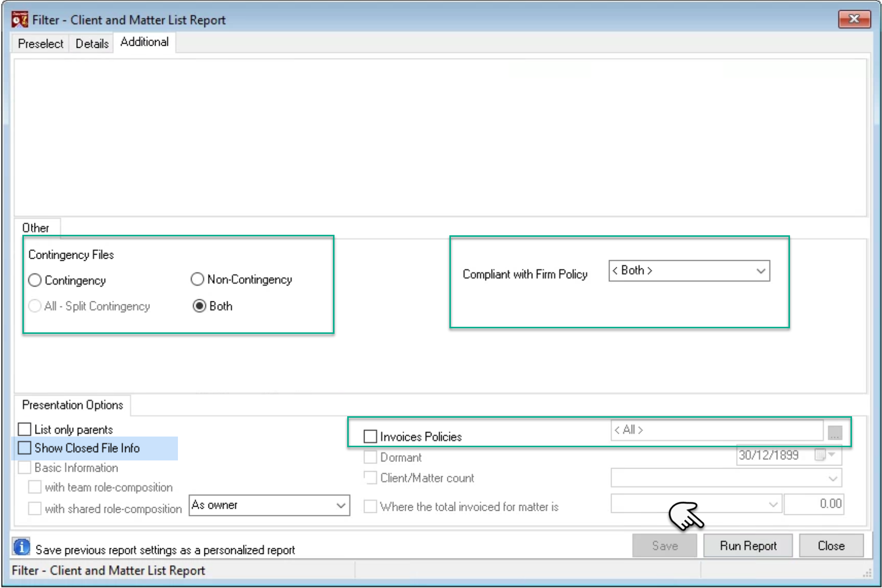The height and width of the screenshot is (588, 882).
Task: Tick the Show Closed File Info checkbox
Action: [24, 448]
